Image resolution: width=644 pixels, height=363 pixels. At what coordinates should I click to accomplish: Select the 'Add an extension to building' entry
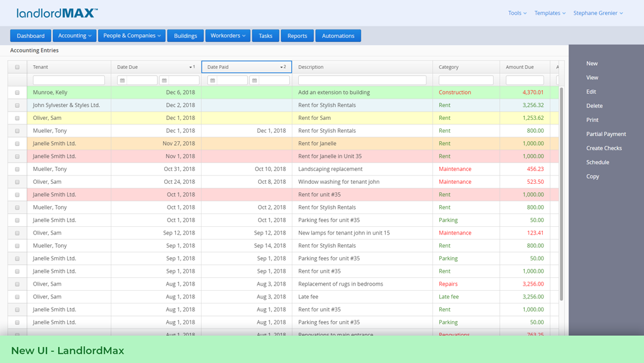(x=334, y=92)
